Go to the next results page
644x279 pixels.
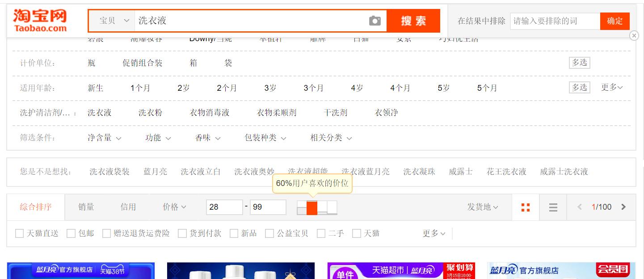point(623,207)
